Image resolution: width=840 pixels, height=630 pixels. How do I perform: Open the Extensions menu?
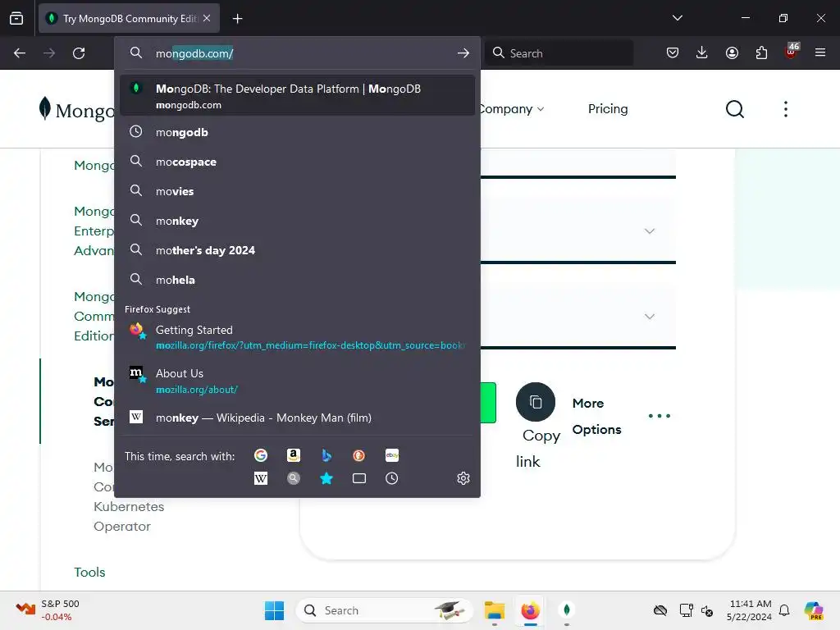[761, 53]
